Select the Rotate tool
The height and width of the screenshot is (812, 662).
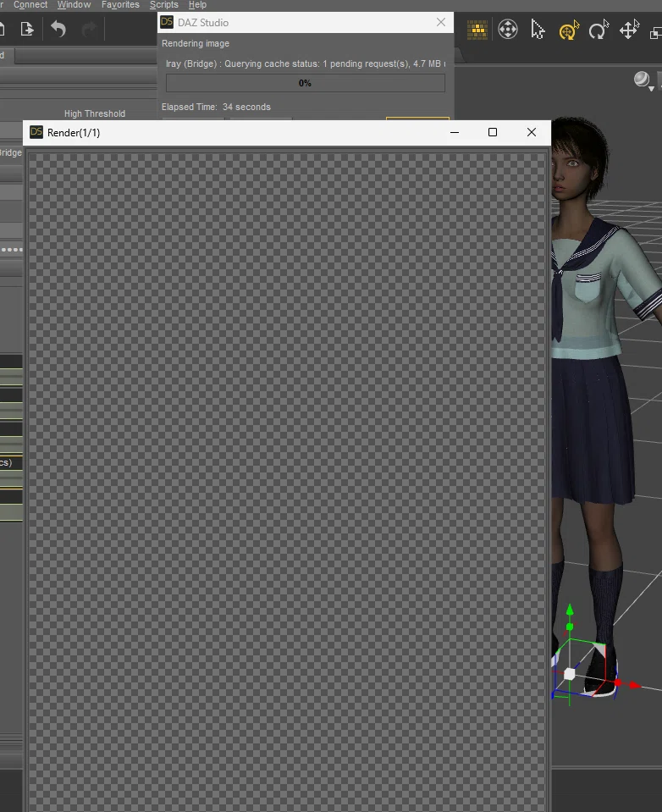click(599, 30)
